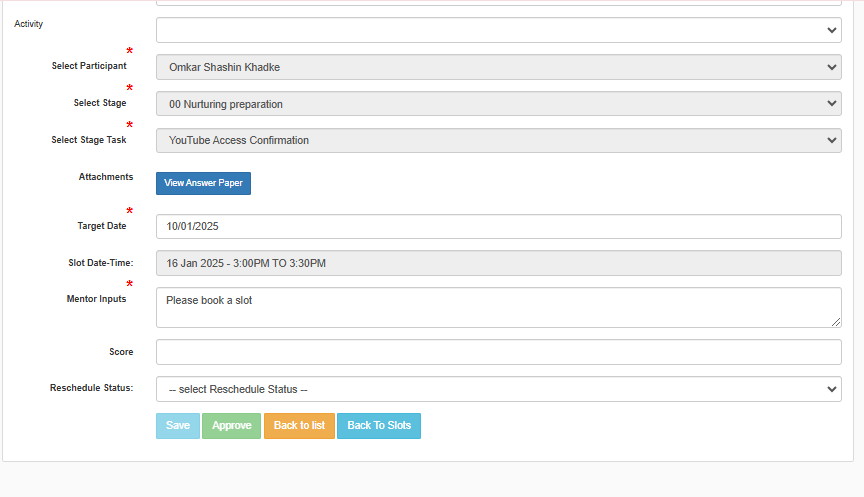Click the green Approve button
The width and height of the screenshot is (864, 497).
click(x=231, y=426)
